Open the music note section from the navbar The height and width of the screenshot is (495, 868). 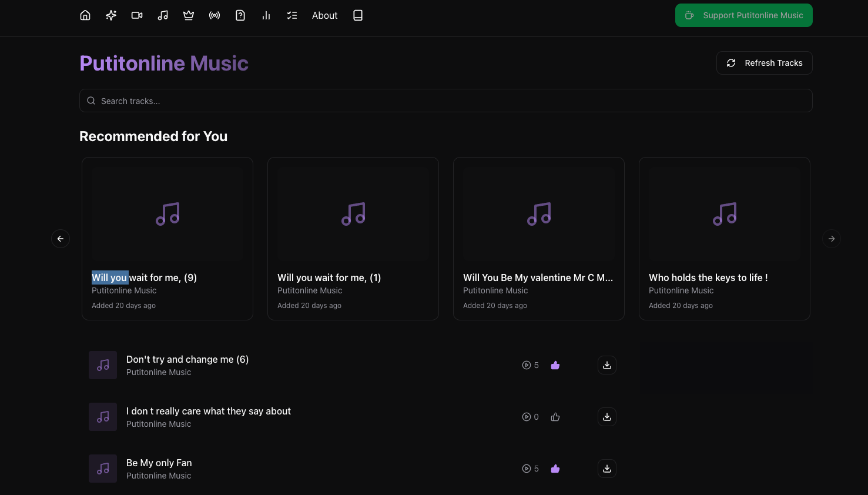(163, 15)
